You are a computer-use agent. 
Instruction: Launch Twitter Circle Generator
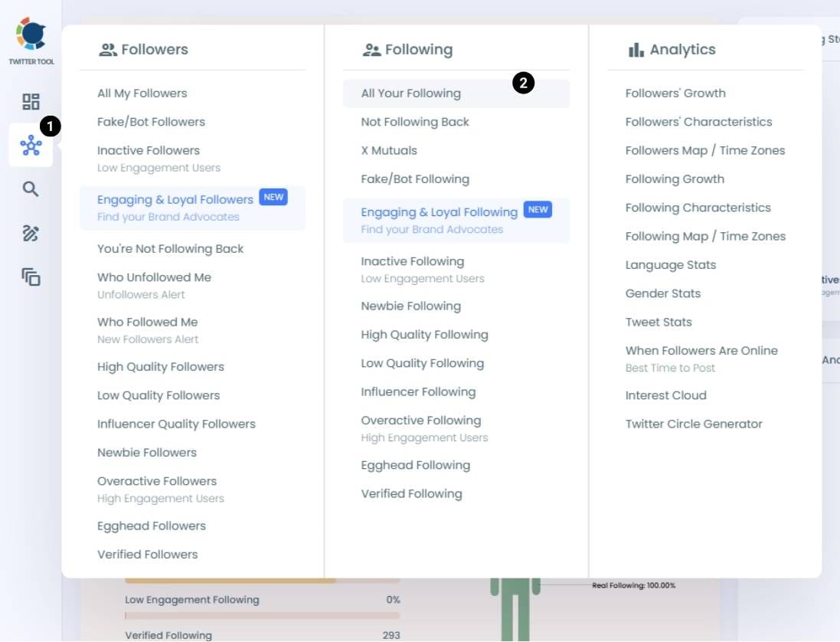pos(694,424)
